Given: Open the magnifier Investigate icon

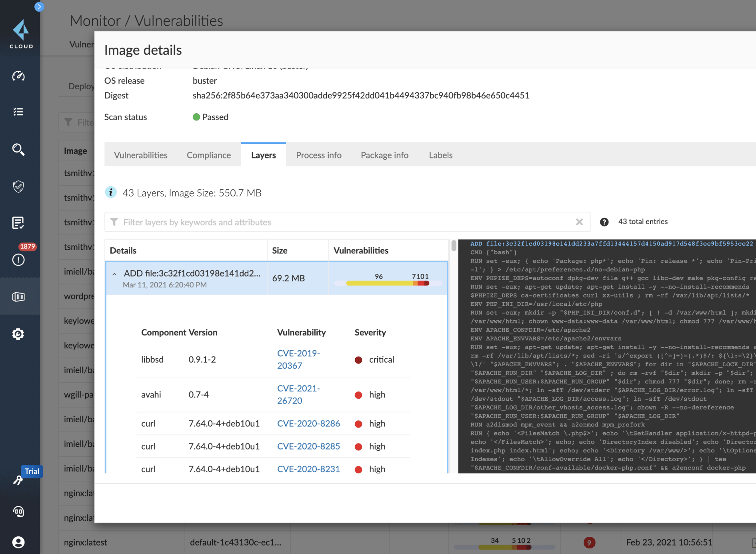Looking at the screenshot, I should 19,150.
